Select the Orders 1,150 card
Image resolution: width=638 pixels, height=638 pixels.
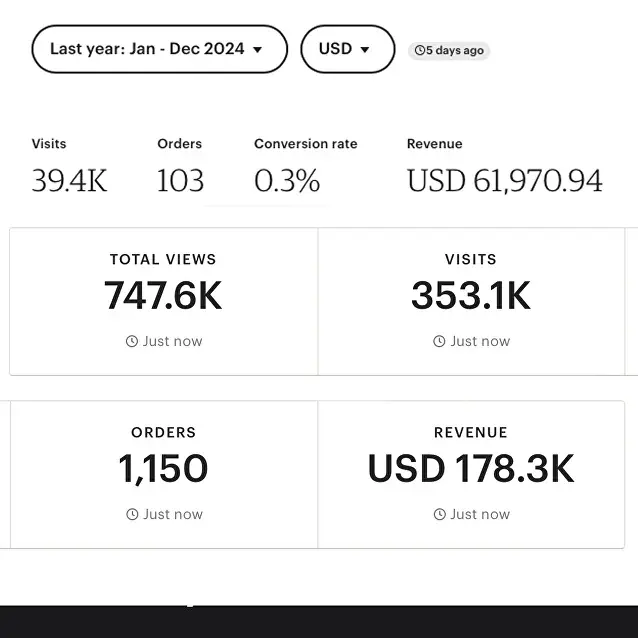tap(164, 474)
